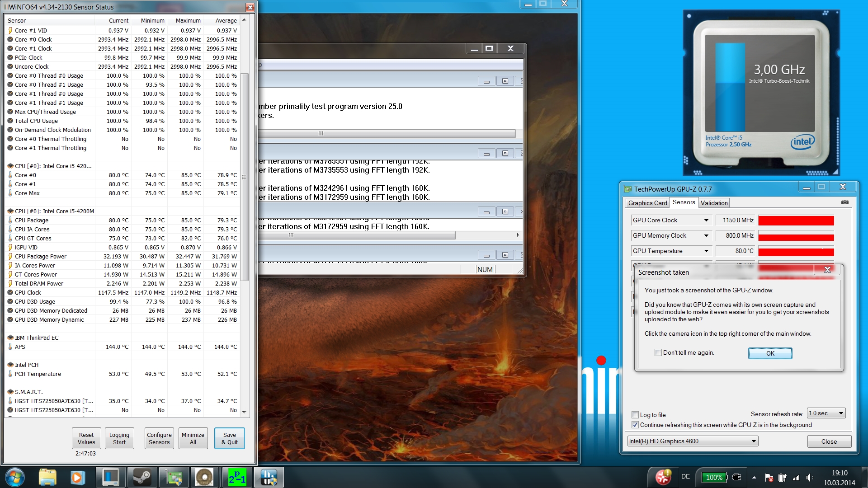
Task: Switch to Graphics Card tab
Action: 647,203
